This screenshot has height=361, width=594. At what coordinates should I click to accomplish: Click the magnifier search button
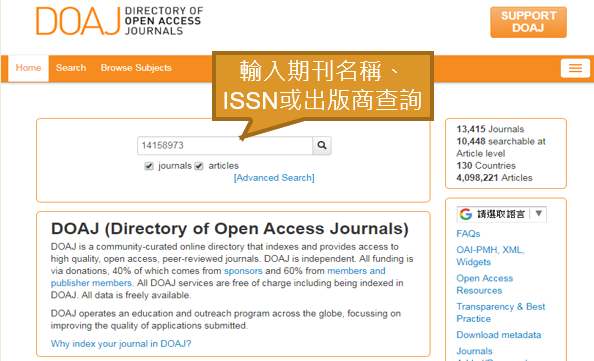[x=322, y=145]
